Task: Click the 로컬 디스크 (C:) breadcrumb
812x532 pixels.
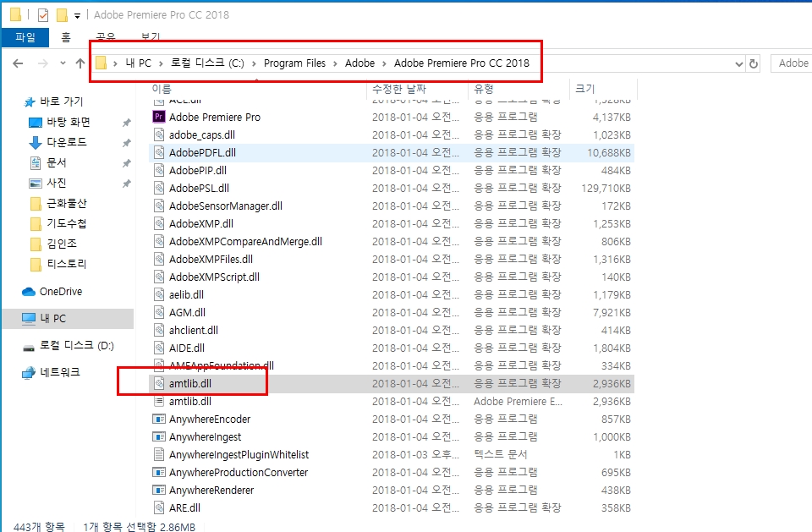Action: point(207,63)
